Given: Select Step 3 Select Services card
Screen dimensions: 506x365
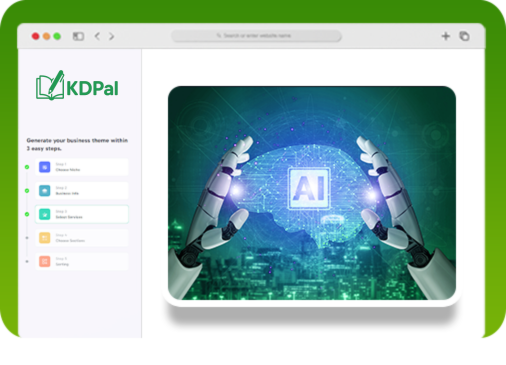Looking at the screenshot, I should (x=82, y=214).
